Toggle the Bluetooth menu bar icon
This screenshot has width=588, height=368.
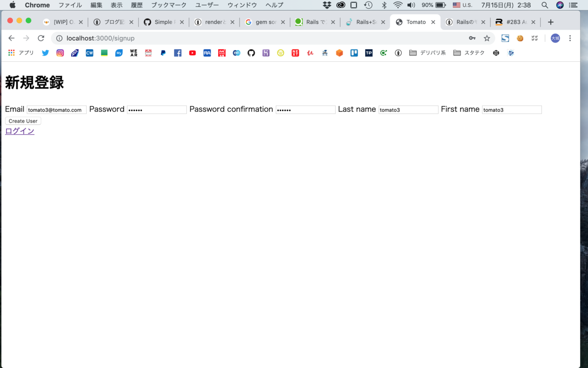tap(384, 5)
